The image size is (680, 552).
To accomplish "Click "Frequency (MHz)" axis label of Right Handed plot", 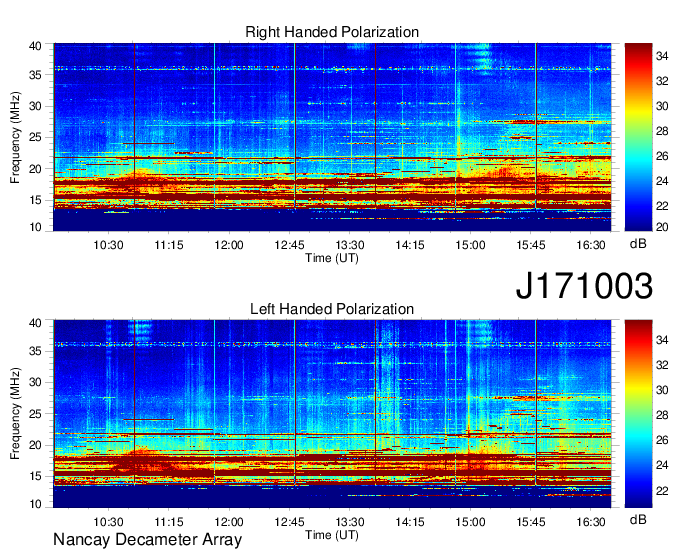I will (x=15, y=137).
